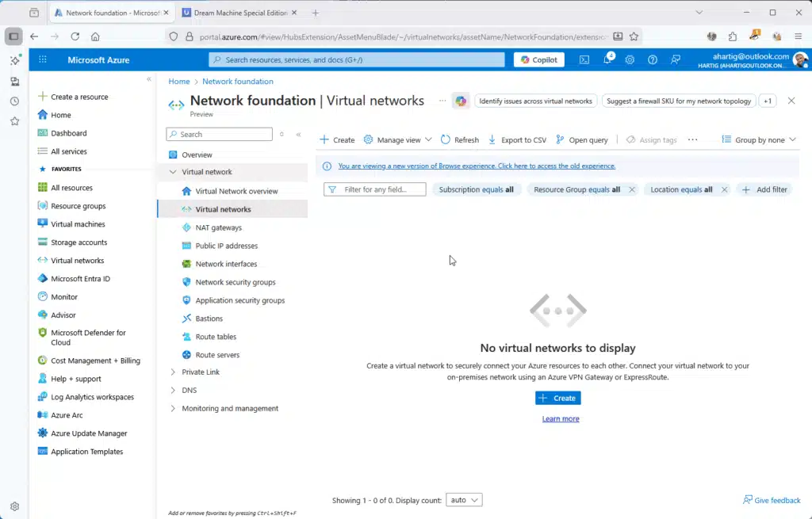This screenshot has height=519, width=812.
Task: Open the Subscription equals all filter
Action: (x=476, y=189)
